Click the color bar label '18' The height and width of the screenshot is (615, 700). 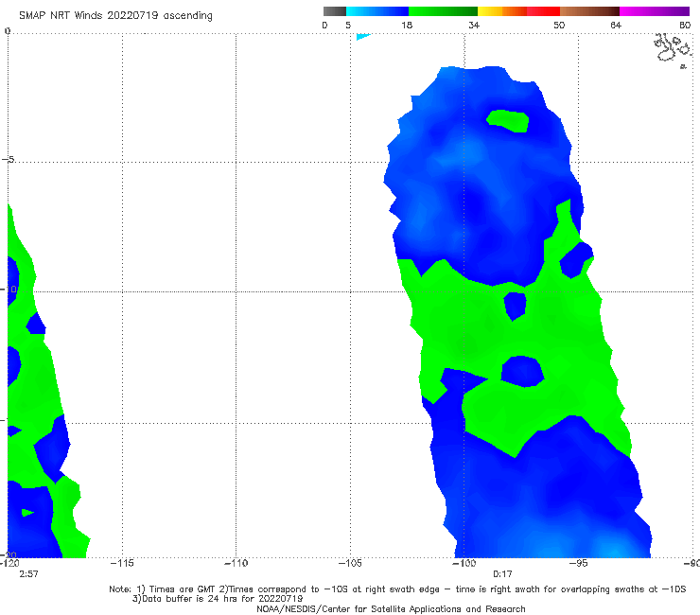(x=407, y=25)
